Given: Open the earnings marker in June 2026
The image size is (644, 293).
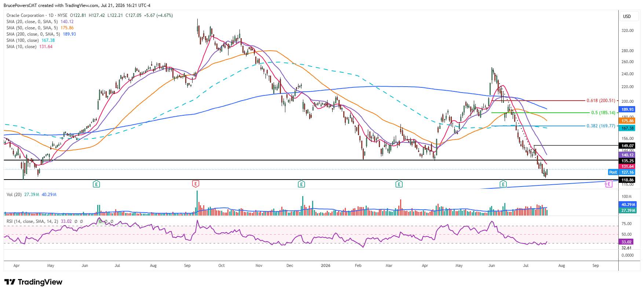Looking at the screenshot, I should click(x=503, y=184).
